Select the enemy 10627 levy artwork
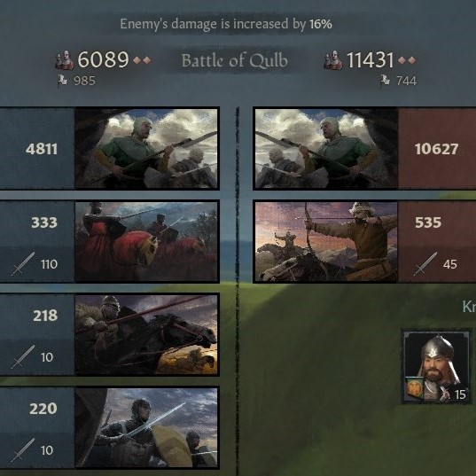Image resolution: width=476 pixels, height=476 pixels. pos(326,148)
